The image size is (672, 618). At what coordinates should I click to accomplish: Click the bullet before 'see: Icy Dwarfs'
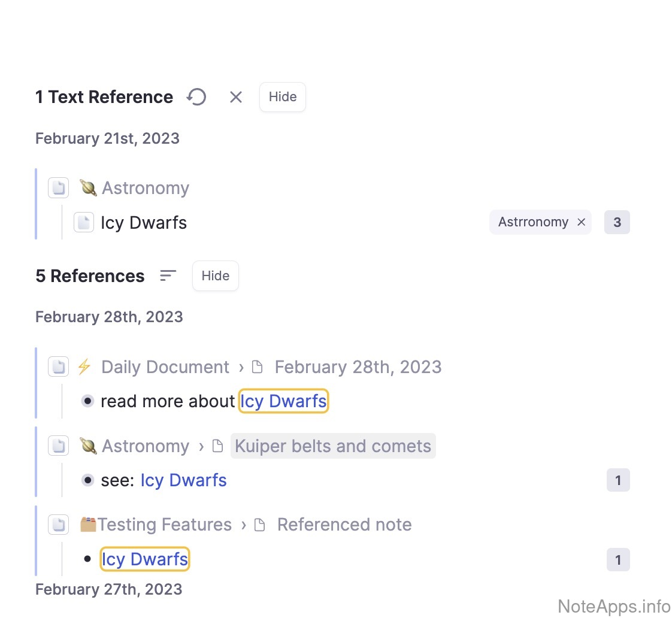coord(87,480)
